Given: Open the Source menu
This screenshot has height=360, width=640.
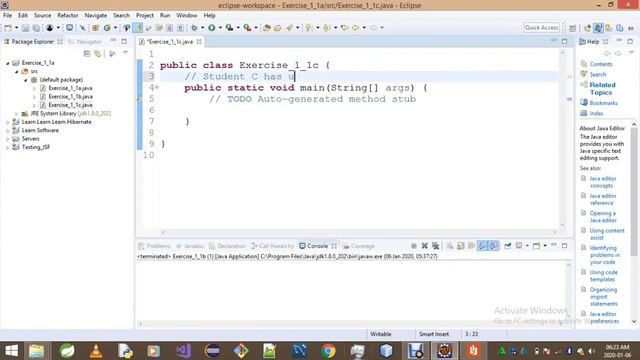Looking at the screenshot, I should click(42, 15).
